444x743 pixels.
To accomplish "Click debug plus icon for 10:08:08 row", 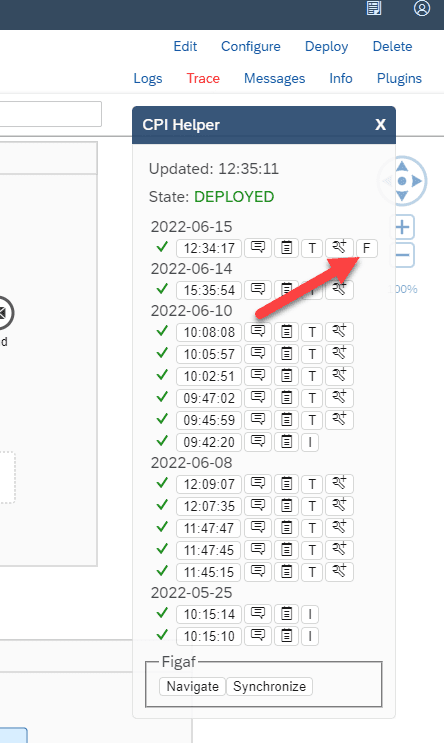I will tap(339, 332).
